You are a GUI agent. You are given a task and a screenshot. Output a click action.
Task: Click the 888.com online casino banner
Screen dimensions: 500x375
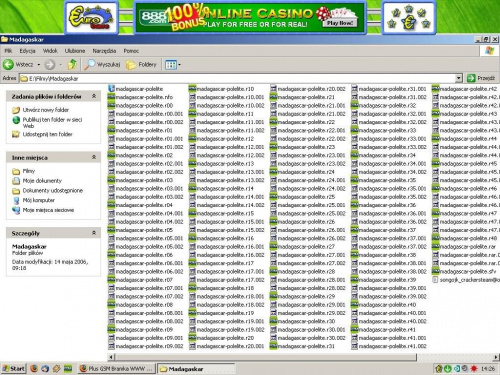pos(249,18)
